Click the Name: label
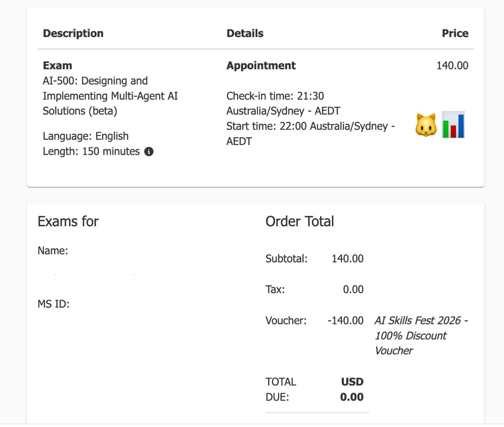 tap(53, 251)
